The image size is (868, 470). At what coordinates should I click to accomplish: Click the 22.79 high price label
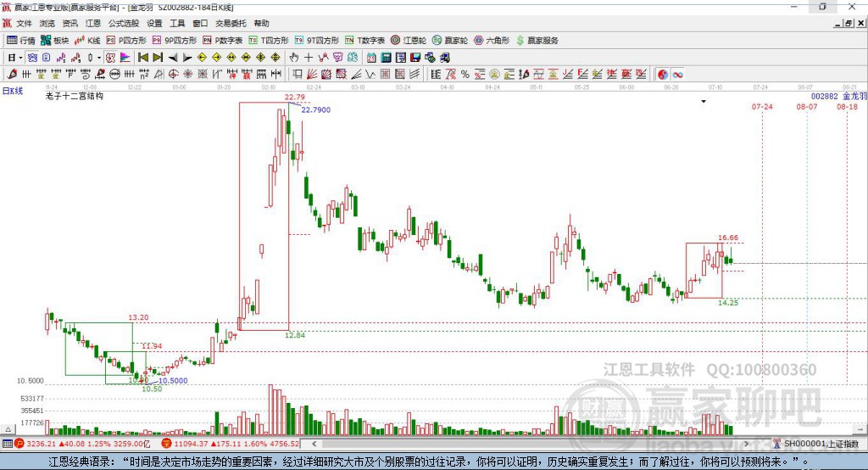point(294,97)
